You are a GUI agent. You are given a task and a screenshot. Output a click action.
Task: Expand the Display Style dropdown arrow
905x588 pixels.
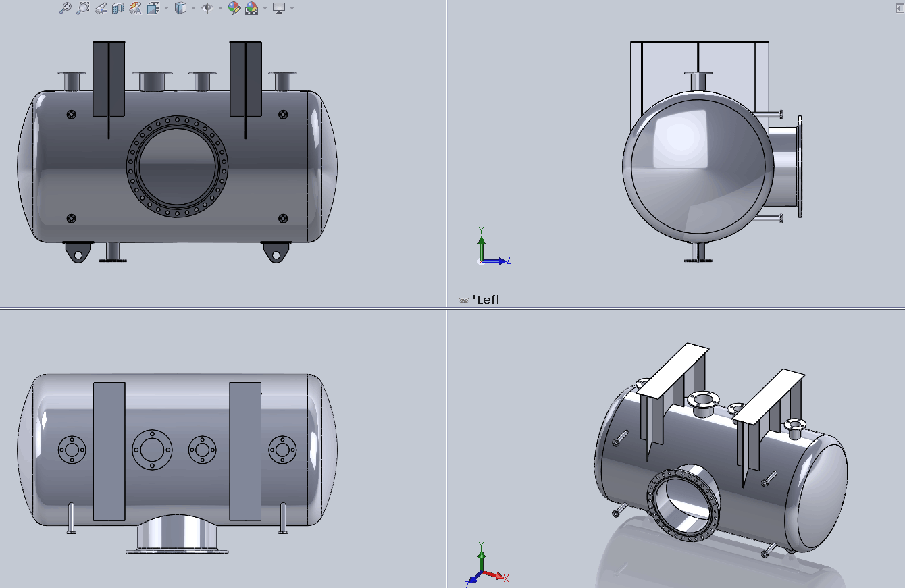click(193, 8)
